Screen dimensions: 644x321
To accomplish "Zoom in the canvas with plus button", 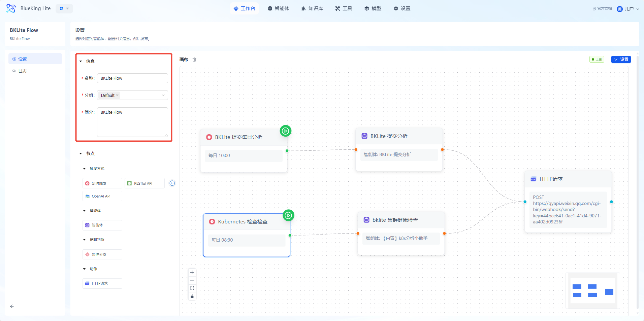I will [192, 273].
